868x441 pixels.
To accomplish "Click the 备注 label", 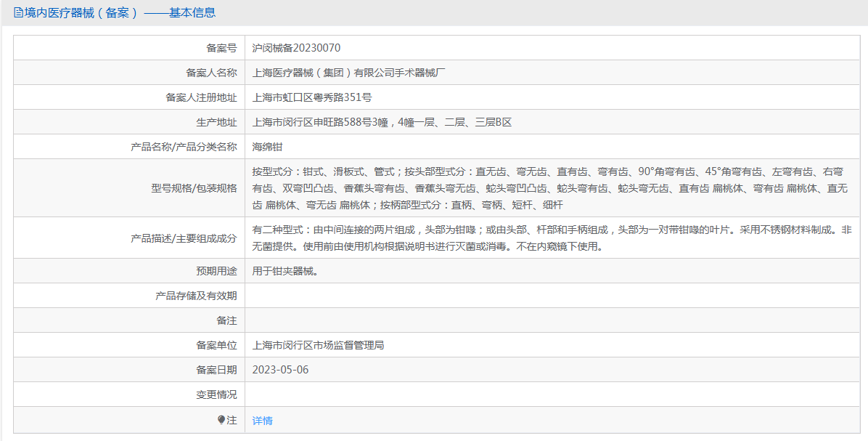I will pyautogui.click(x=226, y=321).
